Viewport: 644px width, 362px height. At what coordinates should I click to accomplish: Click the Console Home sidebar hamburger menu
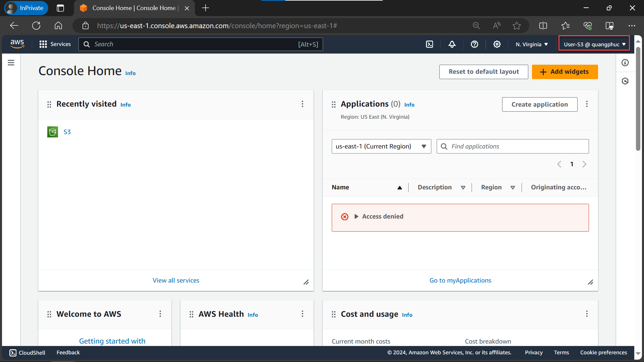click(11, 62)
